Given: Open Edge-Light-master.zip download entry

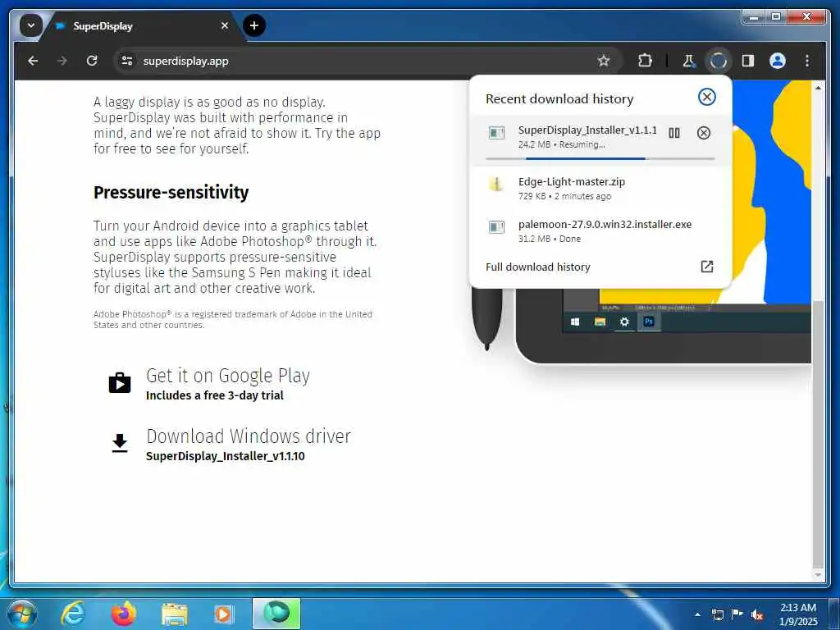Looking at the screenshot, I should (x=600, y=188).
